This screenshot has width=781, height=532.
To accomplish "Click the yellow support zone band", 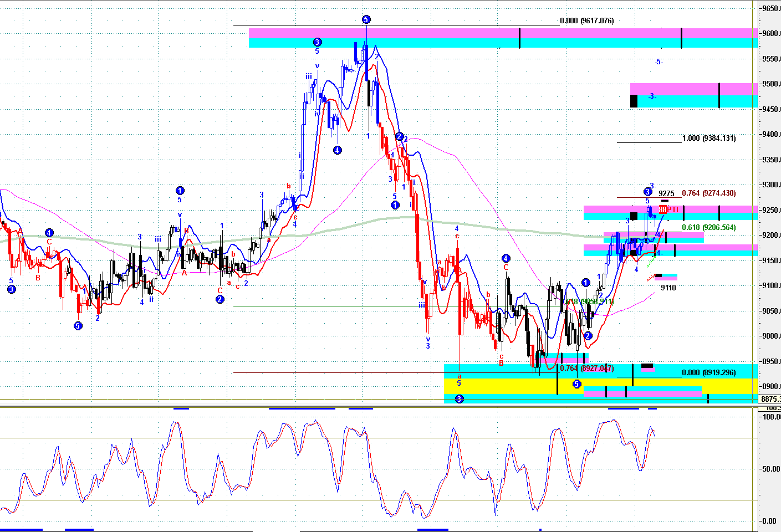I will click(x=499, y=386).
